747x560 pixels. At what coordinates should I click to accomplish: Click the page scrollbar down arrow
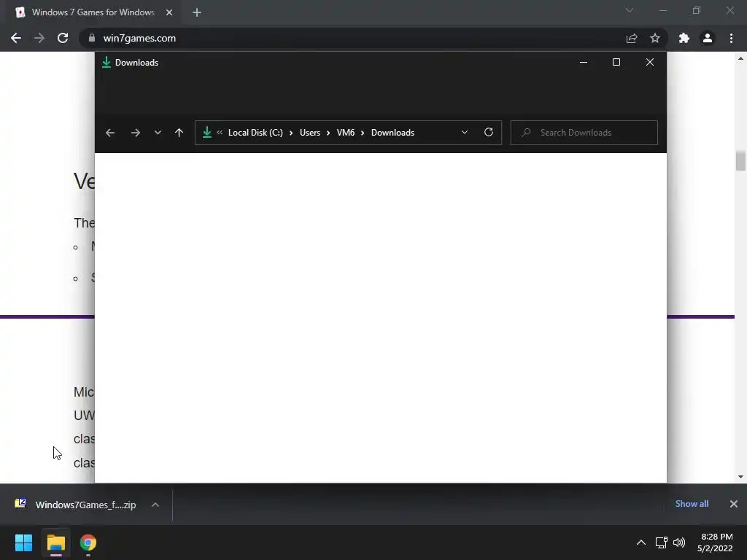740,477
